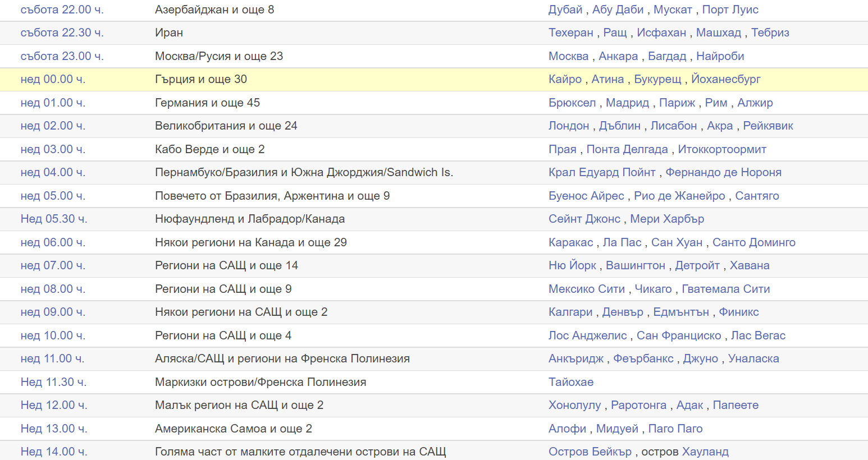The image size is (868, 460).
Task: Select the Хонолулу link
Action: (574, 405)
